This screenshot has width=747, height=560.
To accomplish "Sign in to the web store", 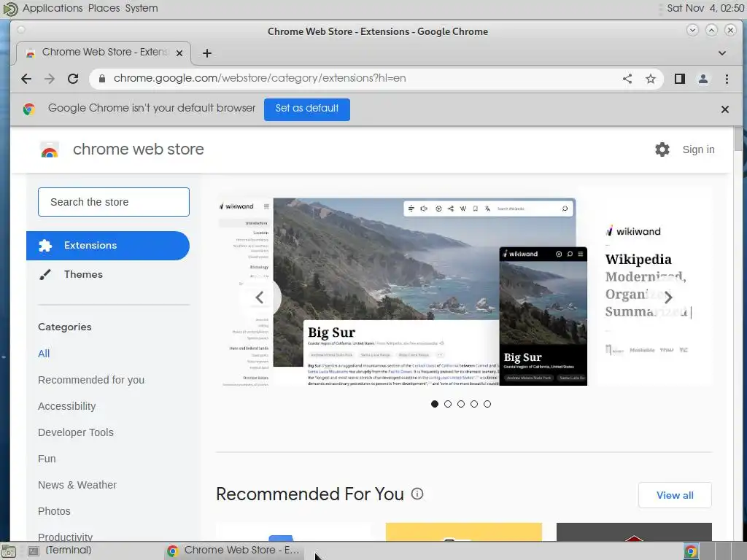I will [698, 149].
